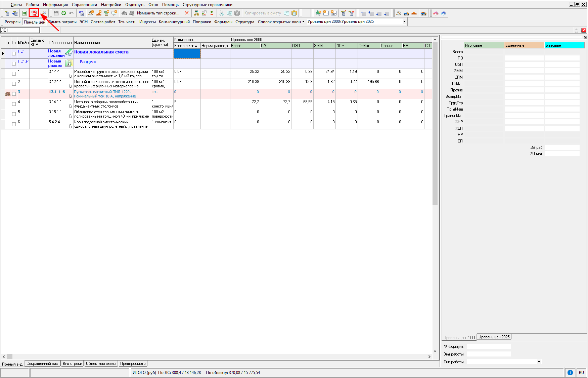The image size is (588, 378).
Task: Tick the checkbox in the ЛС1 row
Action: tap(14, 53)
